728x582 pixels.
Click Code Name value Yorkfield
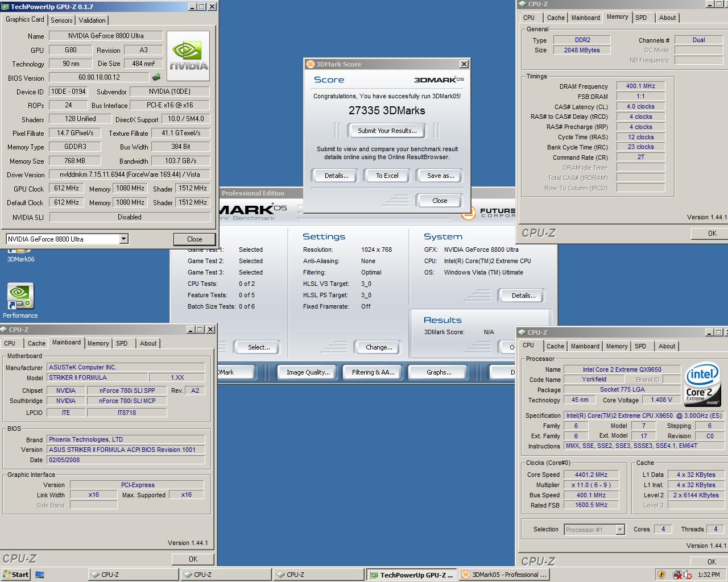click(x=594, y=379)
